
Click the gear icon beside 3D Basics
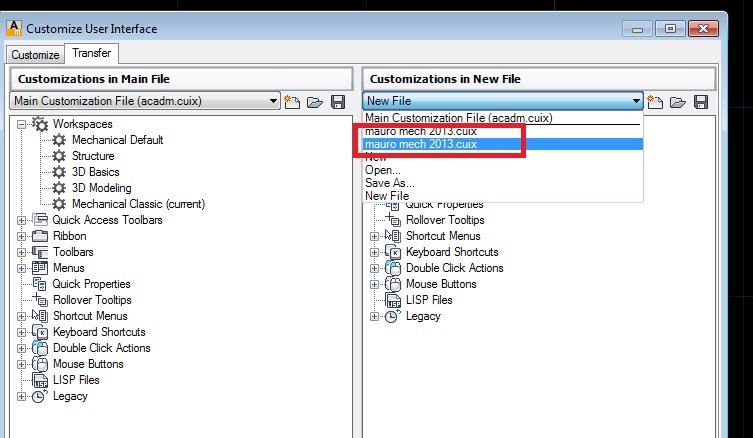tap(59, 172)
